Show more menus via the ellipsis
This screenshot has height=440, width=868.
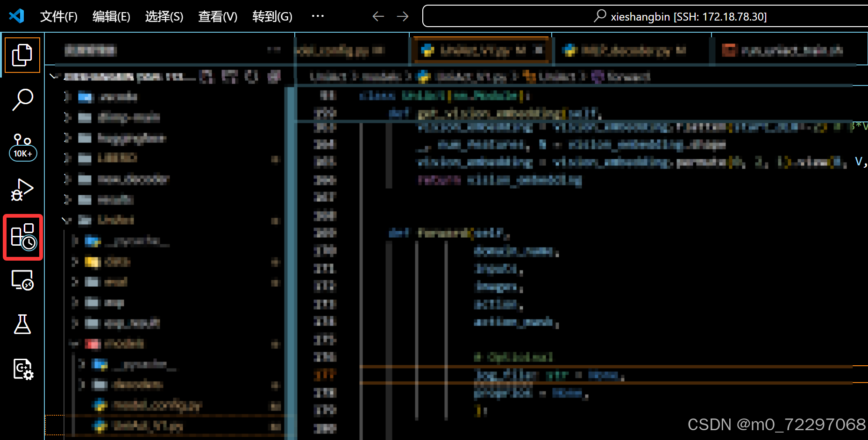318,16
